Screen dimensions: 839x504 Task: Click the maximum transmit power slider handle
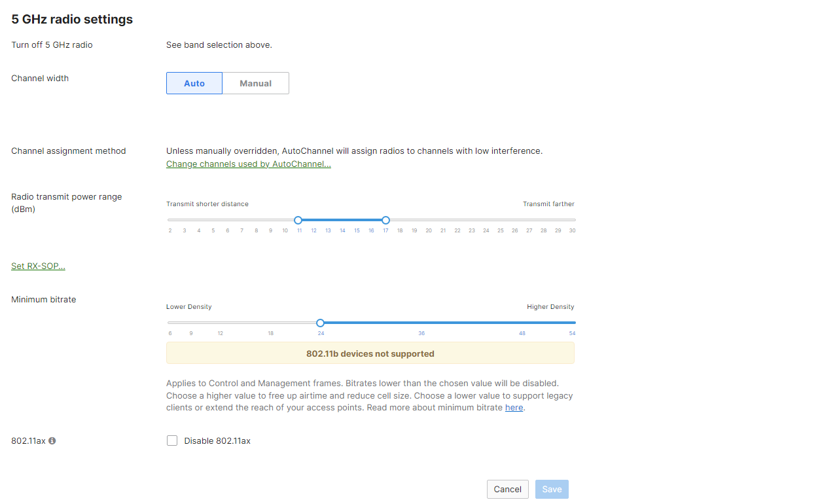click(x=385, y=220)
